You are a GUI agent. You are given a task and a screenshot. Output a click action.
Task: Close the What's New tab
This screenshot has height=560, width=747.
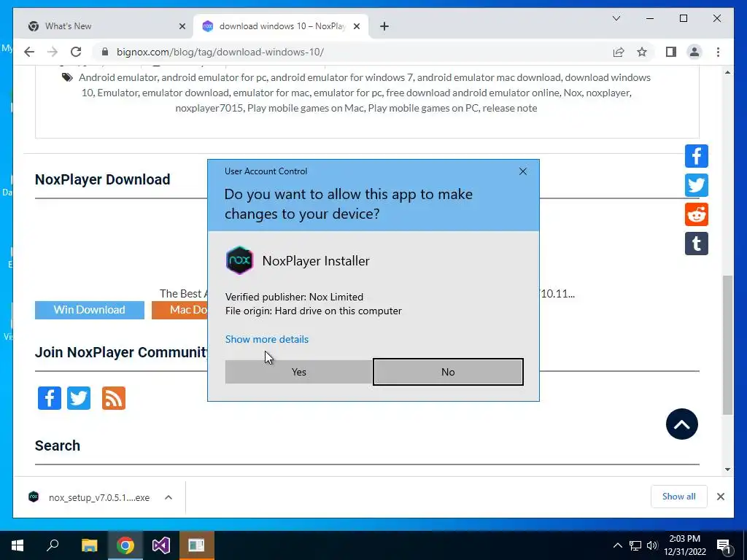pyautogui.click(x=182, y=27)
